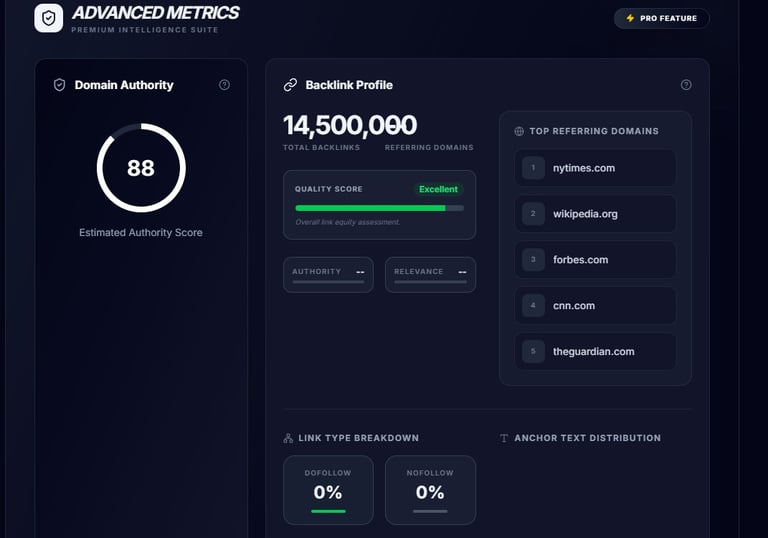Click the LINK TYPE BREAKDOWN heading

[x=359, y=438]
